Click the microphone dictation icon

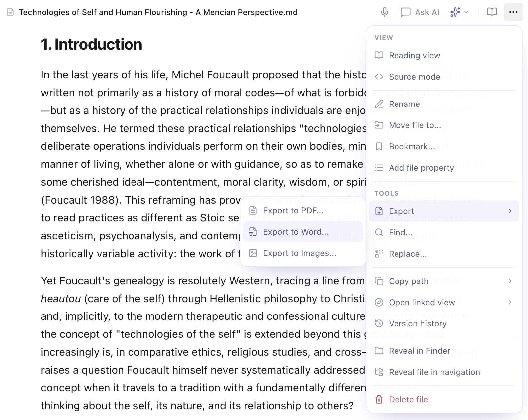[x=385, y=12]
